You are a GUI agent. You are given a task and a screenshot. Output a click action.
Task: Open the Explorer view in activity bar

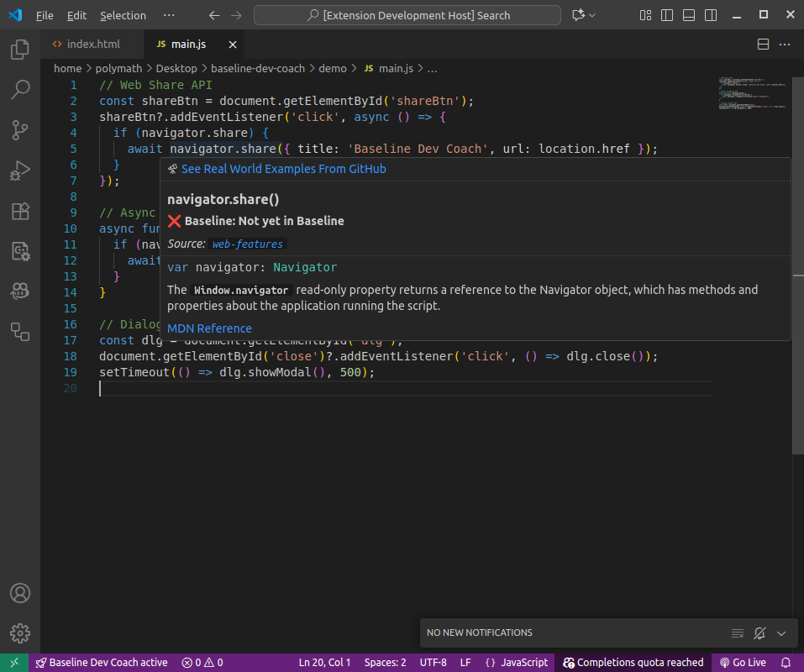(20, 50)
